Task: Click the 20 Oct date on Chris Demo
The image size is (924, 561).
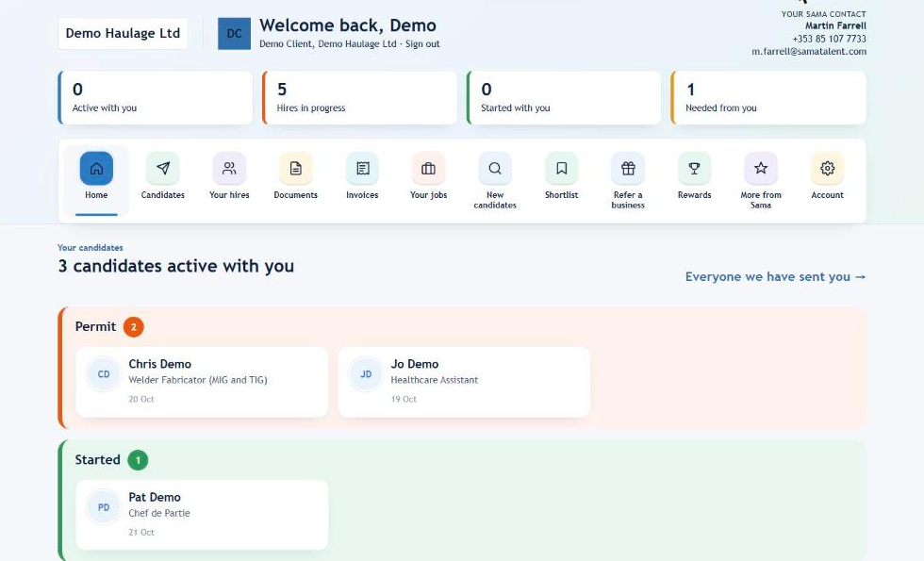Action: [141, 400]
